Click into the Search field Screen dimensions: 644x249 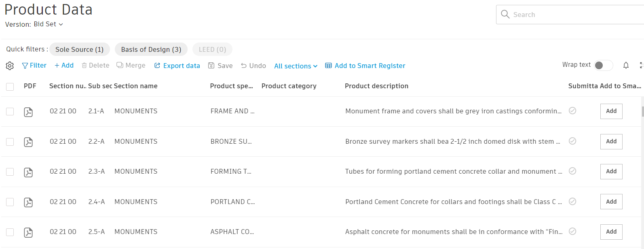pyautogui.click(x=574, y=15)
